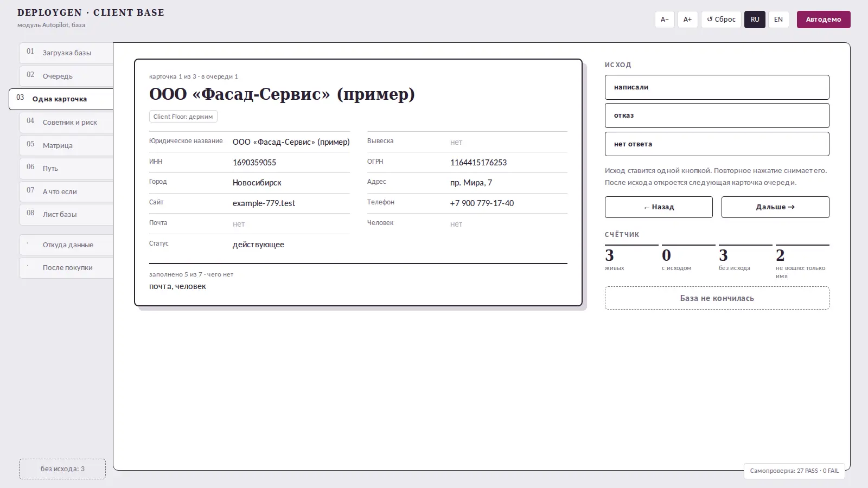Click the phone +7 900 779-17-40
Image resolution: width=868 pixels, height=488 pixels.
tap(482, 203)
